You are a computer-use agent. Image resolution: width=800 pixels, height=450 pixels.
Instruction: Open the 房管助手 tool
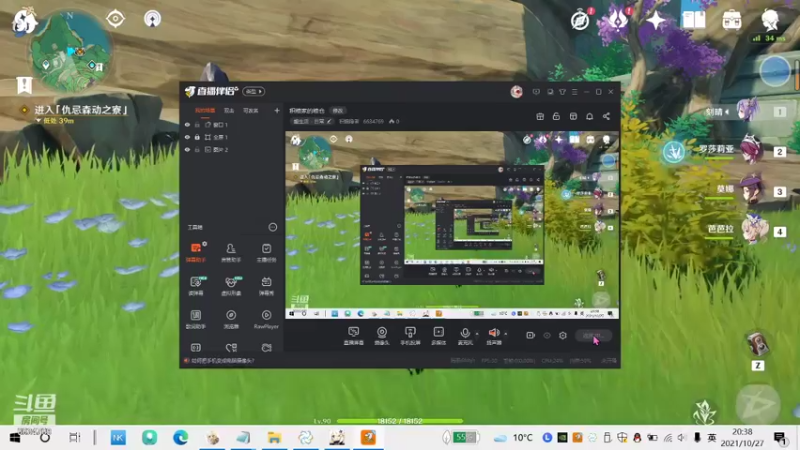pos(231,252)
